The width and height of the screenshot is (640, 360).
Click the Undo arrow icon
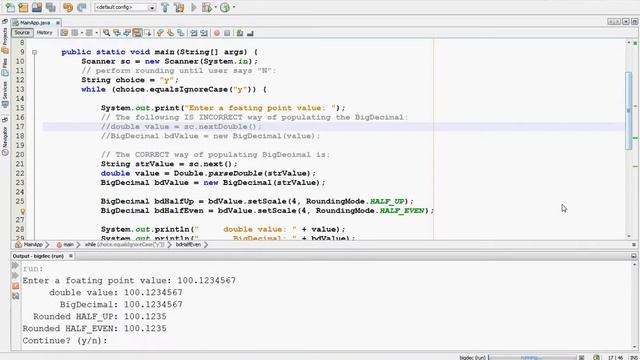pos(68,7)
